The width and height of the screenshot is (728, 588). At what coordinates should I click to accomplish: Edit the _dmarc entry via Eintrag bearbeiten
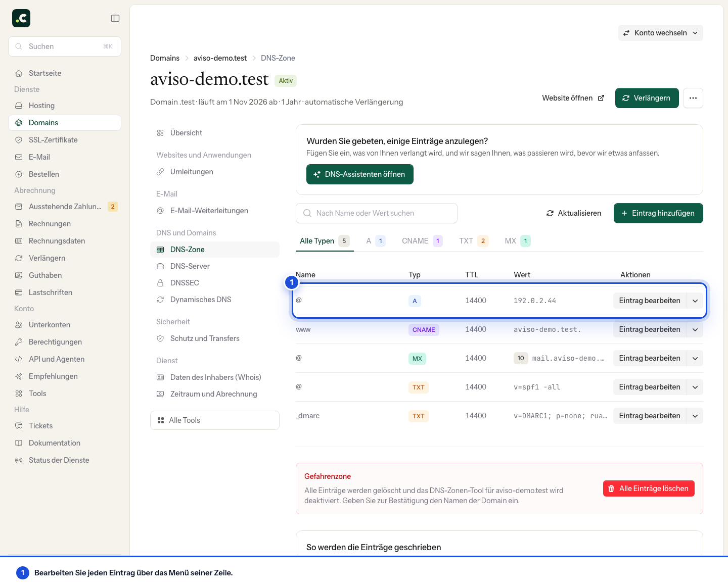pos(650,416)
